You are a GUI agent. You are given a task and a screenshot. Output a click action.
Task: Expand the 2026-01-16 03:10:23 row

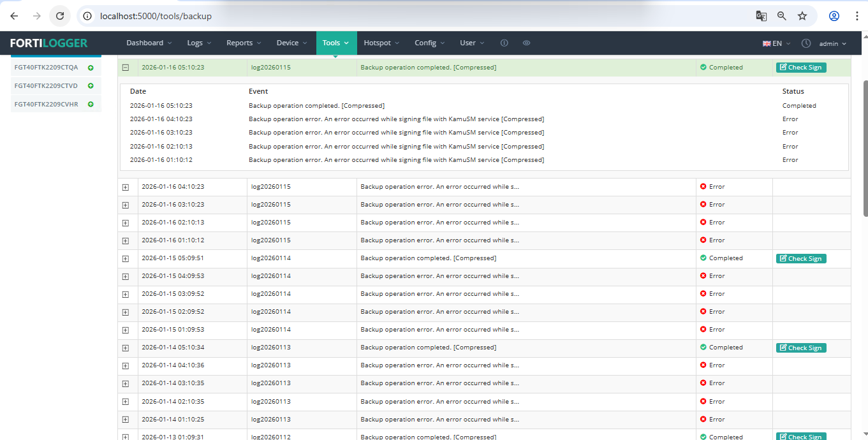click(126, 205)
